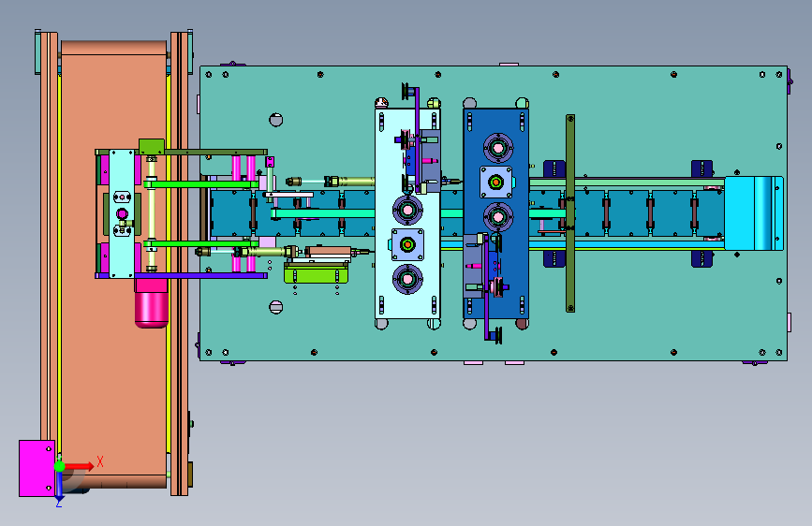This screenshot has width=812, height=526.
Task: Select the salmon colored cylinder near green block
Action: [329, 252]
